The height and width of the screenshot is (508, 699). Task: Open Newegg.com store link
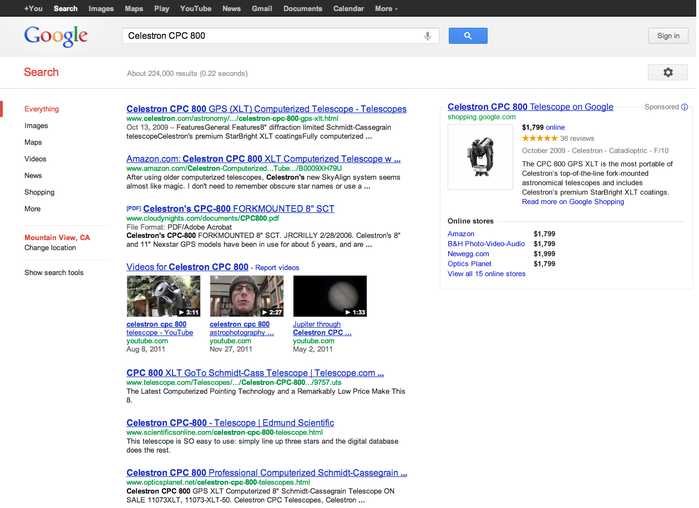coord(468,254)
